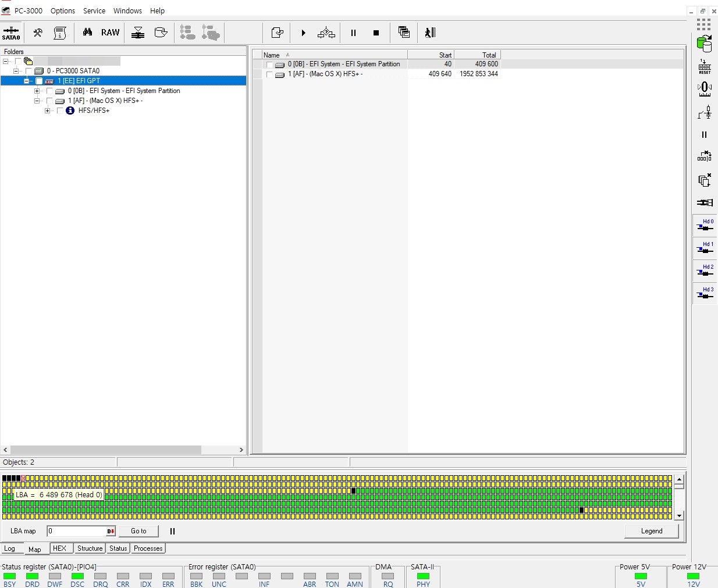The height and width of the screenshot is (588, 718).
Task: Open the map Legend button
Action: coord(652,531)
